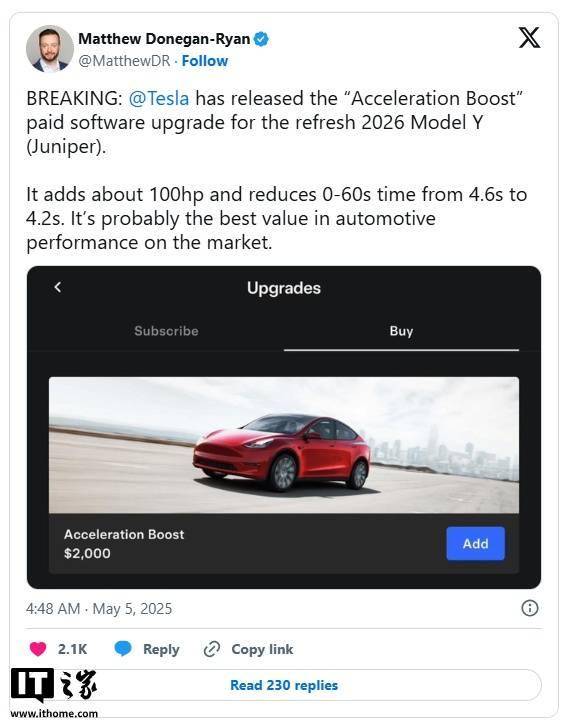
Task: Open the tweet info circle icon
Action: click(x=530, y=608)
